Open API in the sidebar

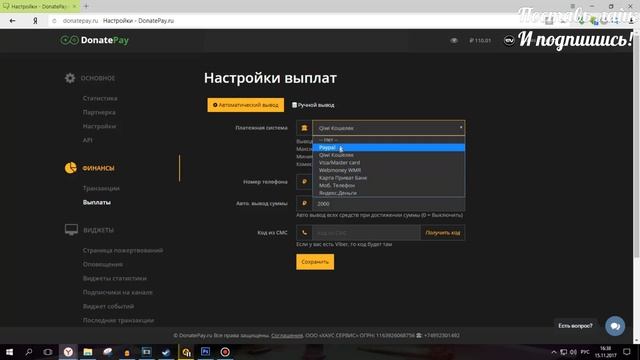tap(87, 140)
